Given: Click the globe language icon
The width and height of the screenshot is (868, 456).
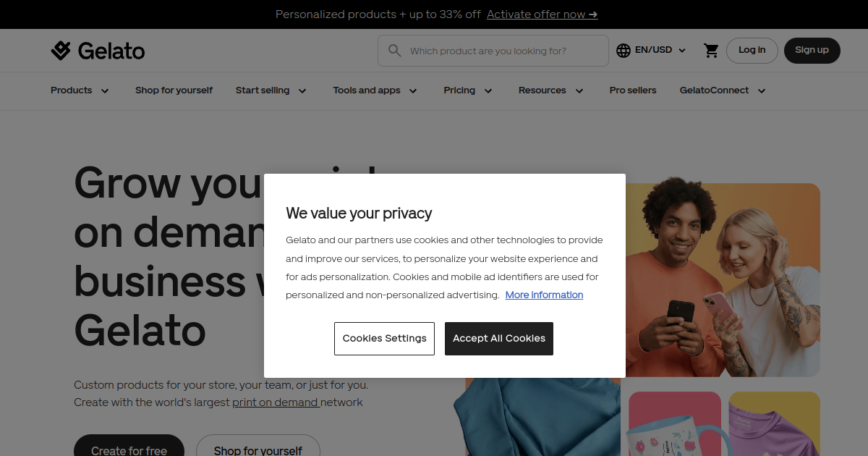Looking at the screenshot, I should coord(624,51).
